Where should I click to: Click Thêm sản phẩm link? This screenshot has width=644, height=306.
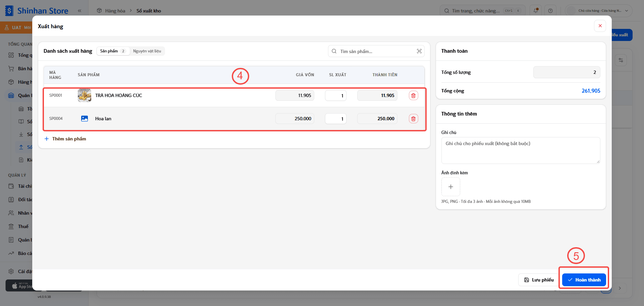[65, 139]
